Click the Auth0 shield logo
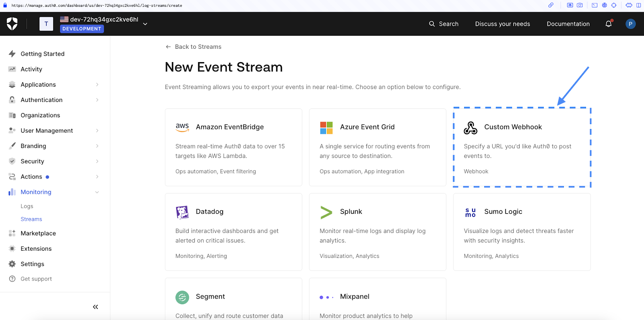This screenshot has width=644, height=320. 12,24
